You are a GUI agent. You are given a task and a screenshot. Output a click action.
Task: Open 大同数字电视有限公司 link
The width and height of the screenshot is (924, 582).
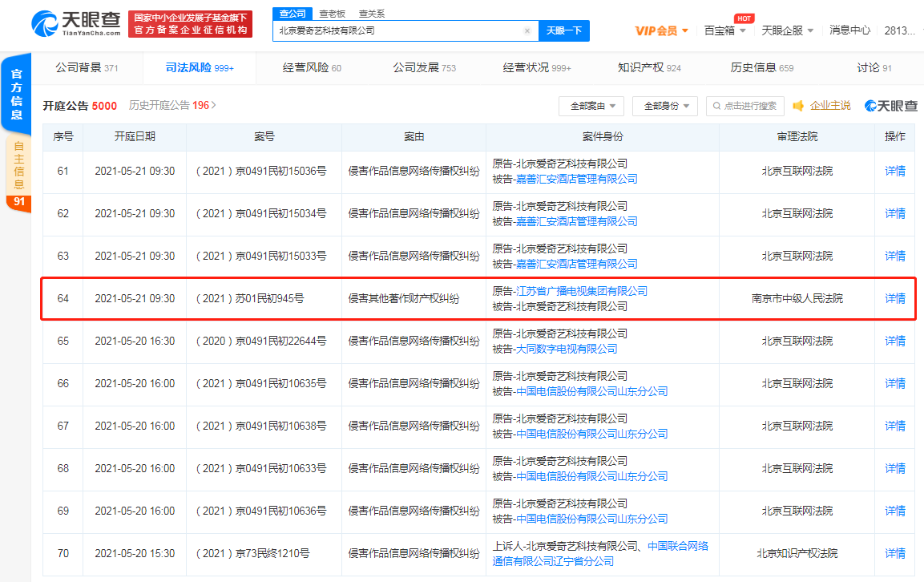point(567,349)
